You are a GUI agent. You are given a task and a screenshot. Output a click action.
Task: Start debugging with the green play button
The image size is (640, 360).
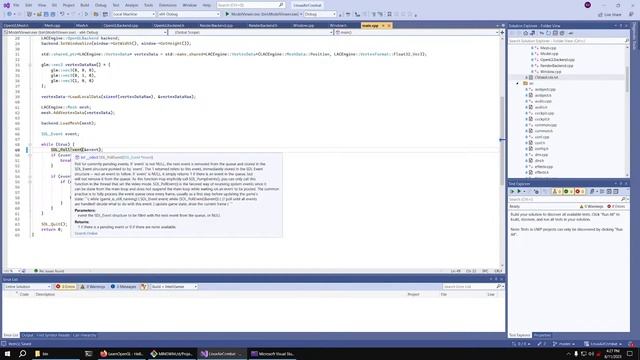click(227, 14)
